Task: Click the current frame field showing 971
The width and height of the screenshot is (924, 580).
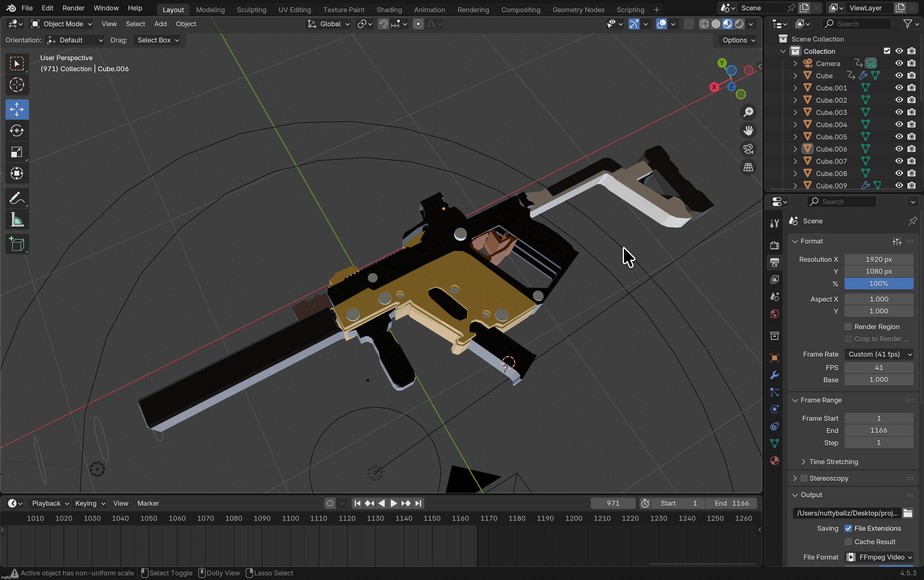Action: (x=613, y=503)
